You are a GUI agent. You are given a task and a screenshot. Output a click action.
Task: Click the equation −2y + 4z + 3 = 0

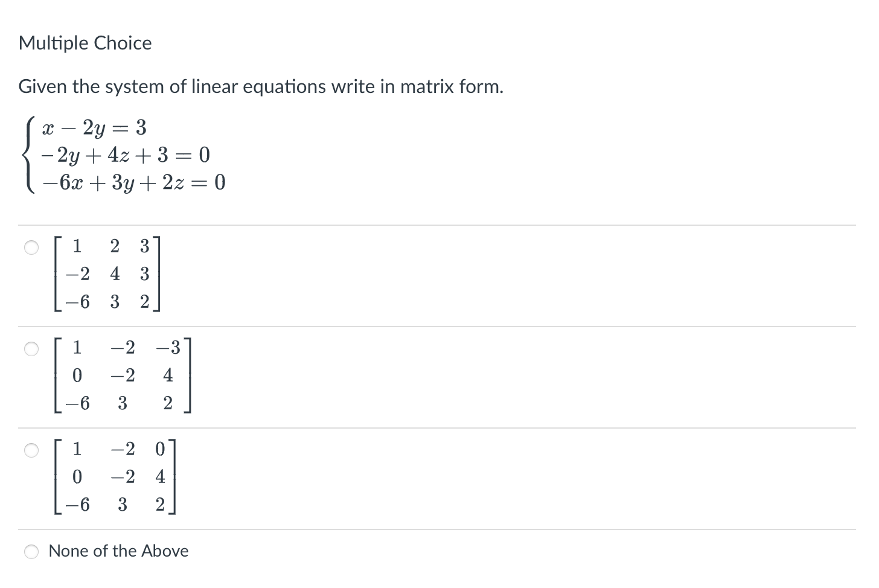(x=126, y=156)
